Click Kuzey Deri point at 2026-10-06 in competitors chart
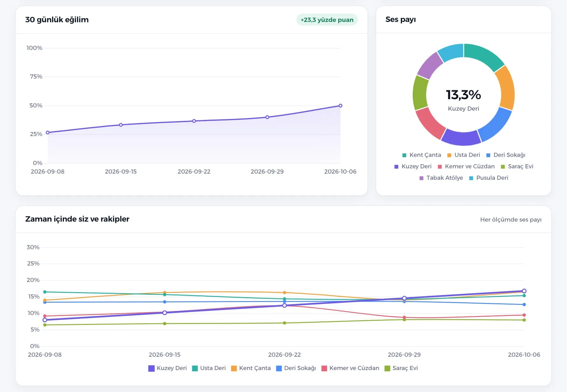The image size is (567, 392). pos(524,291)
